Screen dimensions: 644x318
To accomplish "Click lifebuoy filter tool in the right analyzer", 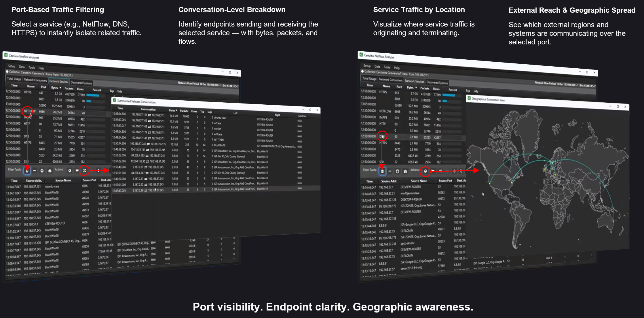I will (397, 171).
